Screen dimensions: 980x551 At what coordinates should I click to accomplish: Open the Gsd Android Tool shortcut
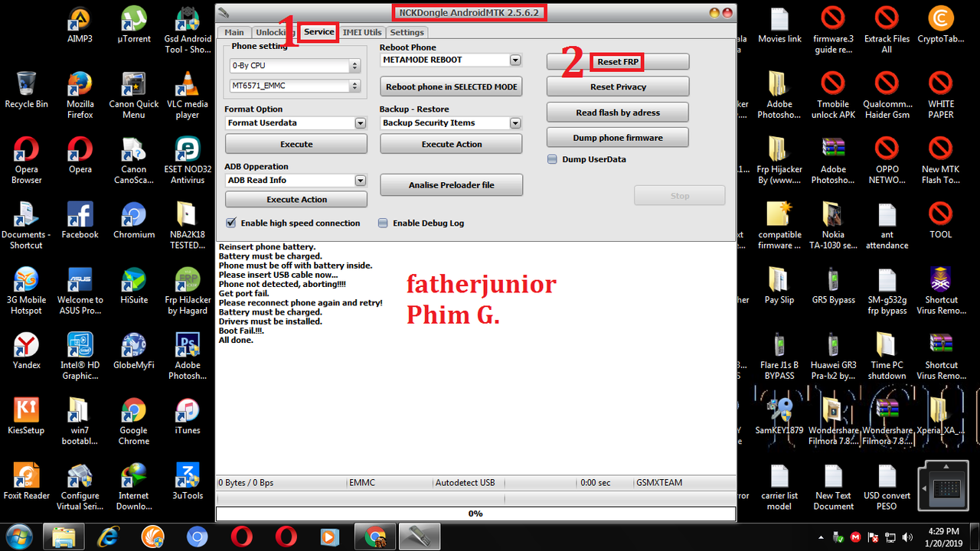[188, 31]
